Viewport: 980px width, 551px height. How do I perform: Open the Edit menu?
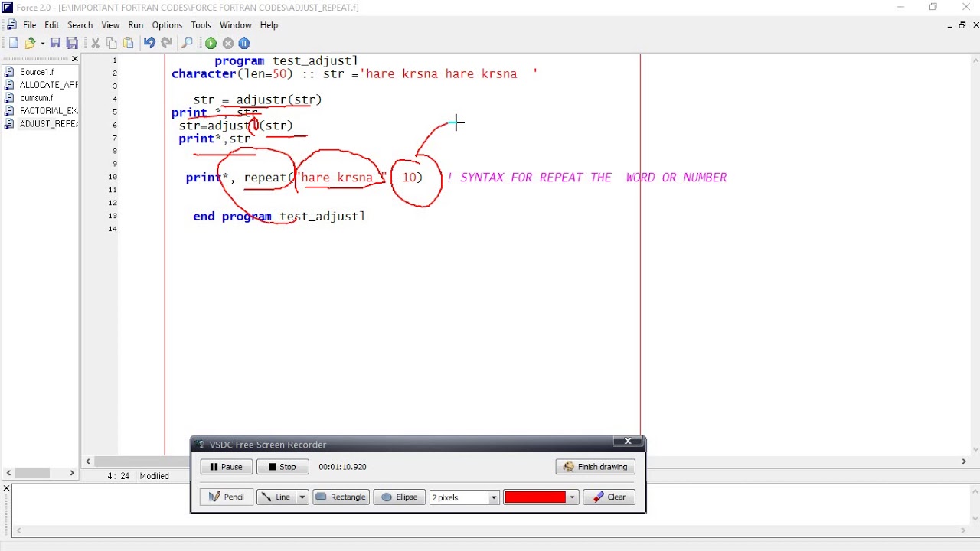(51, 25)
